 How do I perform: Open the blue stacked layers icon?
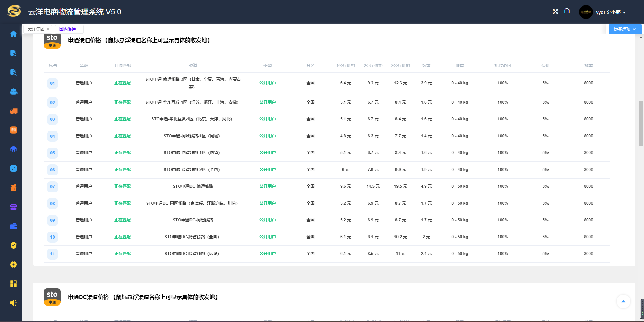pyautogui.click(x=13, y=149)
